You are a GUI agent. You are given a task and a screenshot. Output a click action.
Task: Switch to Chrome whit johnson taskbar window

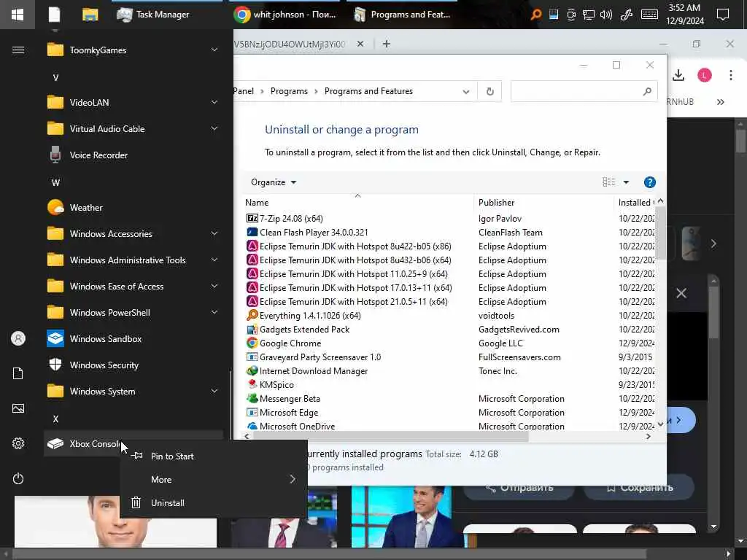286,15
